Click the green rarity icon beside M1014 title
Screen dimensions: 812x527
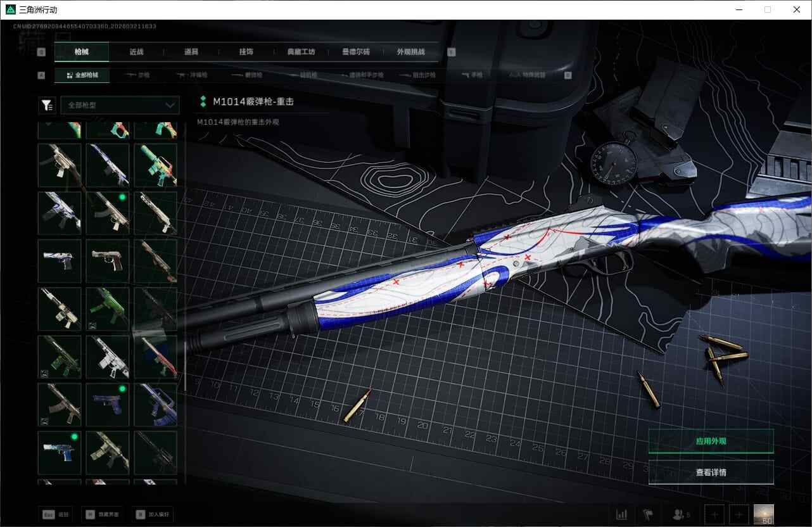pyautogui.click(x=203, y=101)
